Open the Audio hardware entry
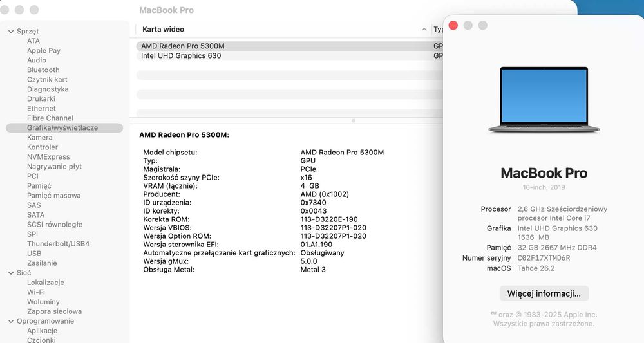The image size is (644, 343). 36,60
